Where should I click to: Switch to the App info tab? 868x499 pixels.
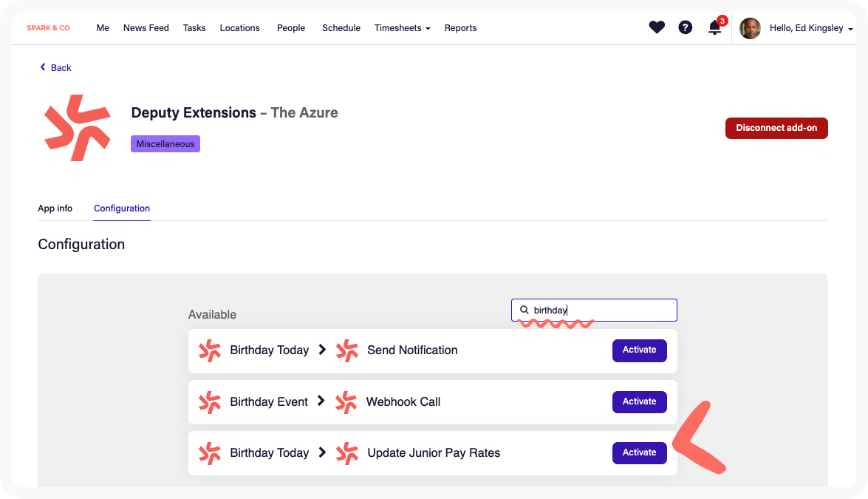(55, 208)
